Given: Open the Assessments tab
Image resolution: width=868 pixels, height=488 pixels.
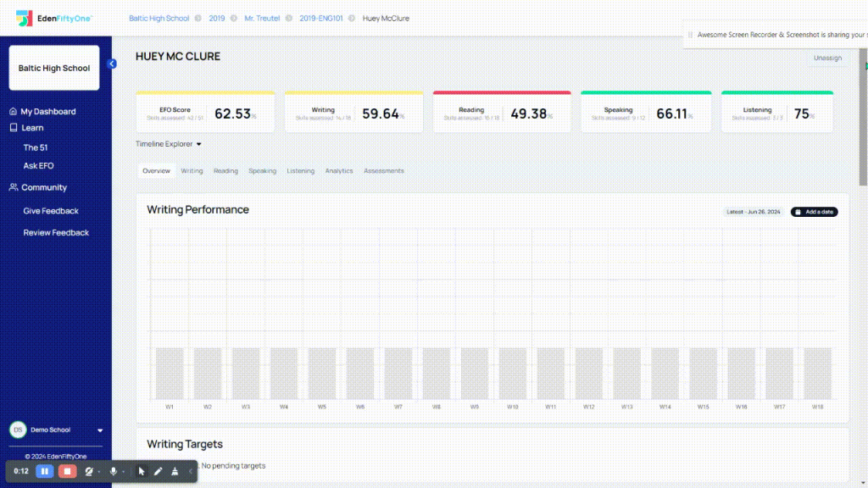Looking at the screenshot, I should (x=384, y=171).
